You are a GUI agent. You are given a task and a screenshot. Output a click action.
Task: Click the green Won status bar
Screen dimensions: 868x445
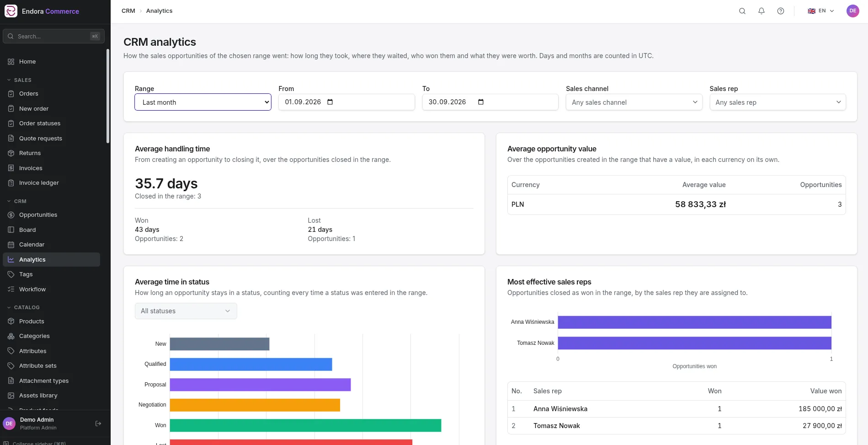point(305,425)
